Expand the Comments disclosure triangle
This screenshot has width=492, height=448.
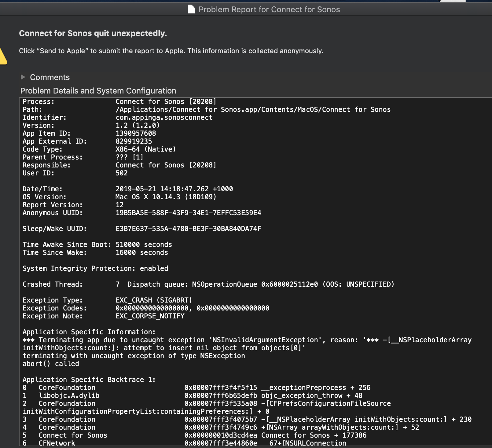[23, 77]
